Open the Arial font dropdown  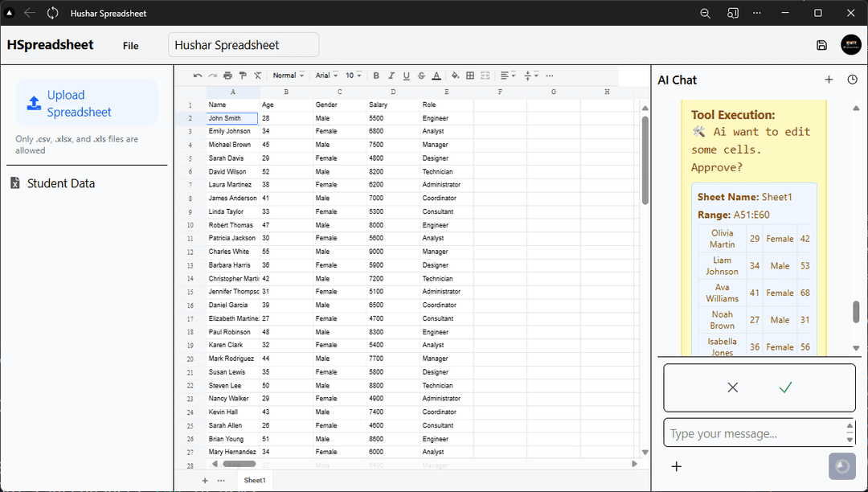[326, 76]
